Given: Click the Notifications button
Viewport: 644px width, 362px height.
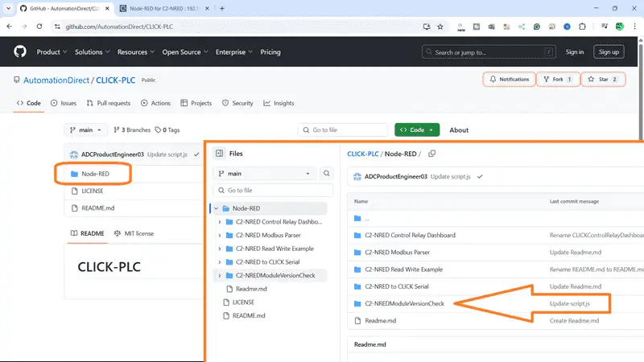Looking at the screenshot, I should pos(510,79).
